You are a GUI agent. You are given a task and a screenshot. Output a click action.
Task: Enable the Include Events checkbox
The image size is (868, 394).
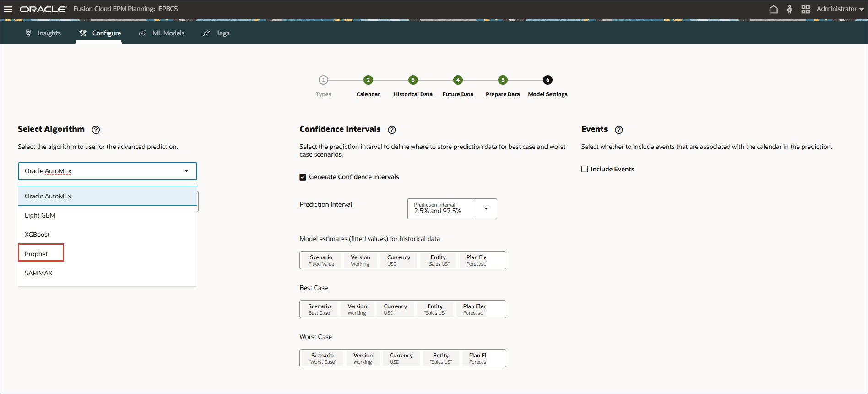point(585,169)
